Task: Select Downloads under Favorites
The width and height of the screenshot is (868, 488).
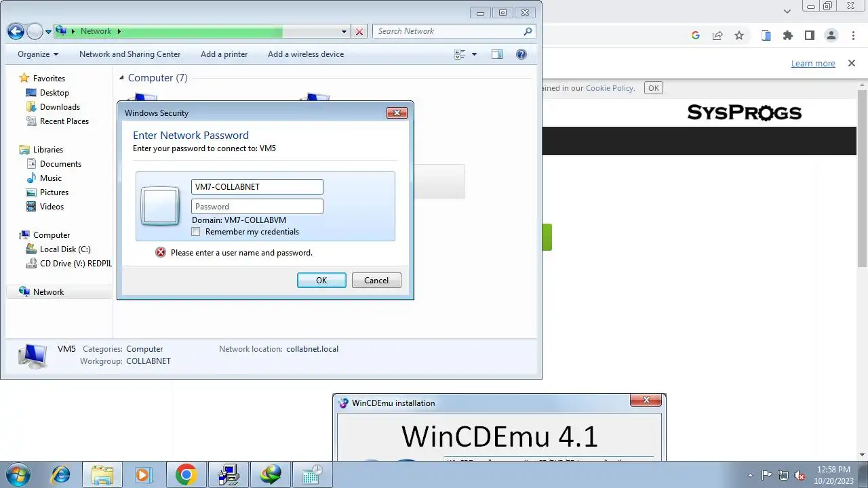Action: (60, 107)
